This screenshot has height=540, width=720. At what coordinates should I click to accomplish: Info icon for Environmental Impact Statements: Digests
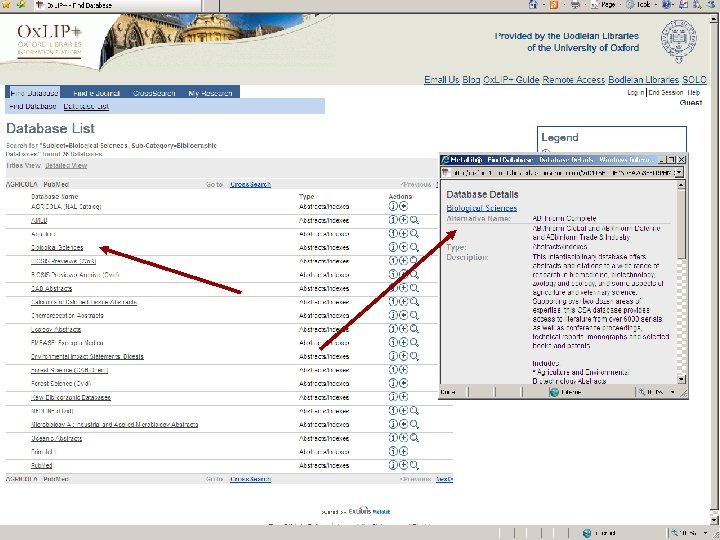[x=393, y=356]
